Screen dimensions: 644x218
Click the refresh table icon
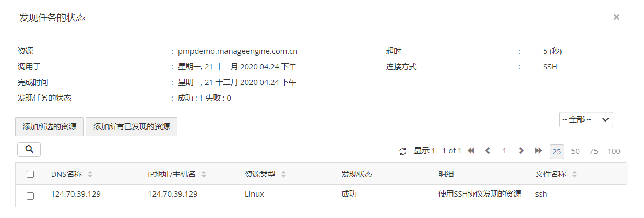(x=402, y=151)
